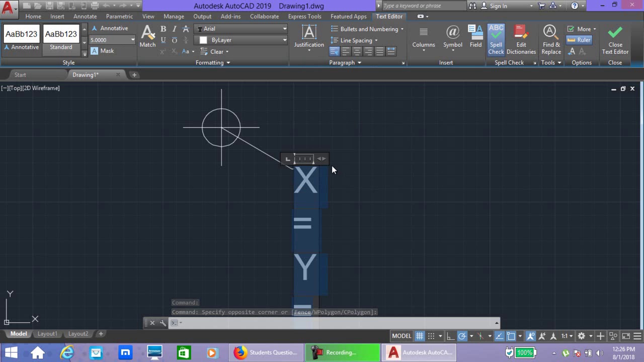The image size is (644, 362).
Task: Open Find & Replace
Action: click(x=551, y=39)
